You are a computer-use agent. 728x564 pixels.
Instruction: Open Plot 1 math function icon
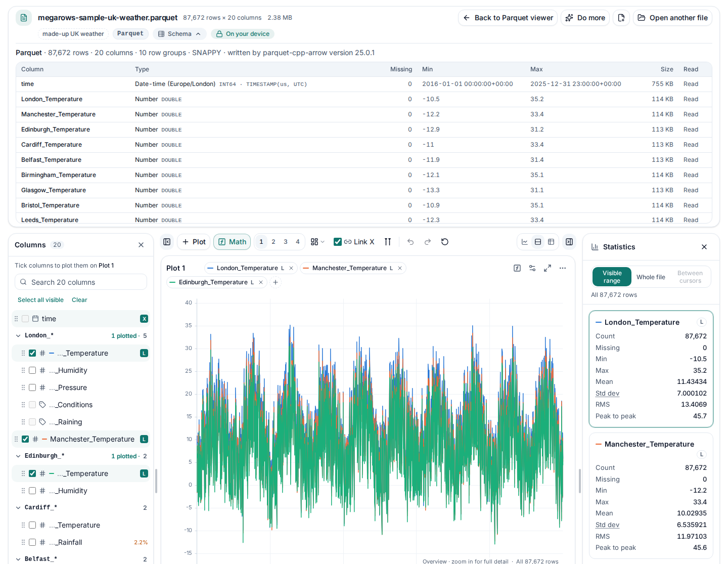coord(517,268)
